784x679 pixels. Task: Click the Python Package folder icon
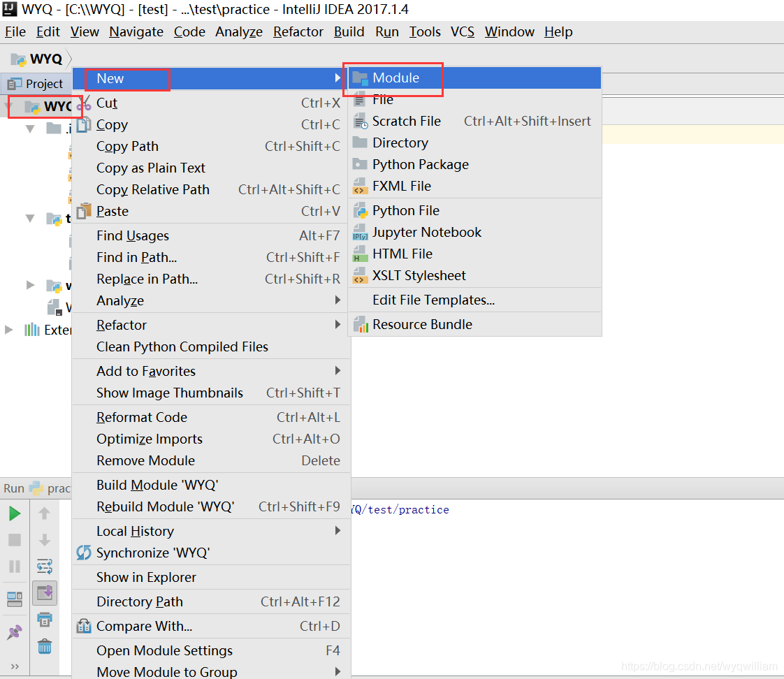tap(360, 164)
